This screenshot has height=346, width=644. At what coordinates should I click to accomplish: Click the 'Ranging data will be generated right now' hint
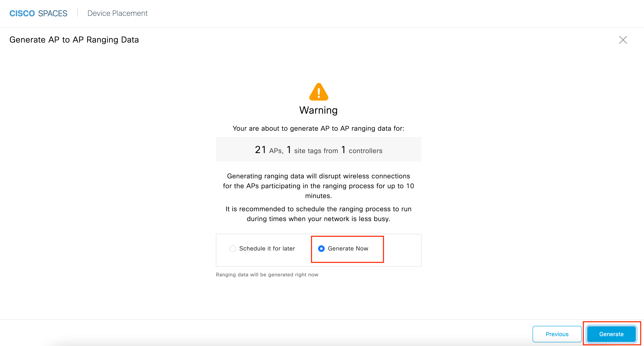pyautogui.click(x=267, y=274)
